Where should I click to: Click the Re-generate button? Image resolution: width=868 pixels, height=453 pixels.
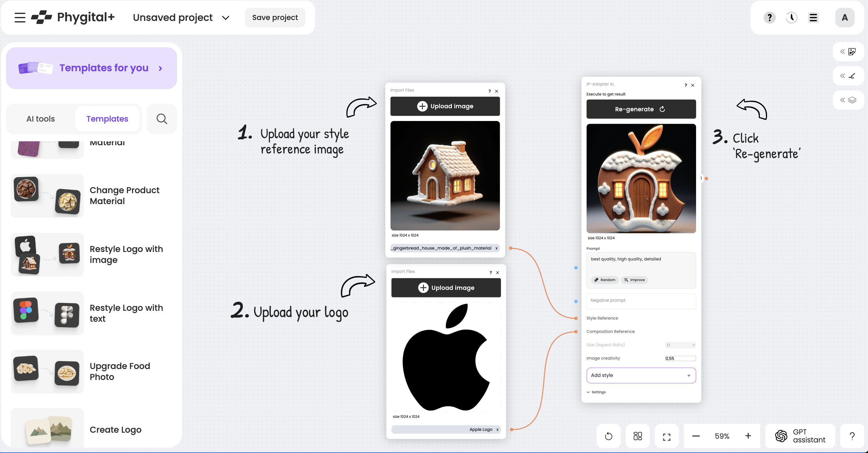click(641, 109)
